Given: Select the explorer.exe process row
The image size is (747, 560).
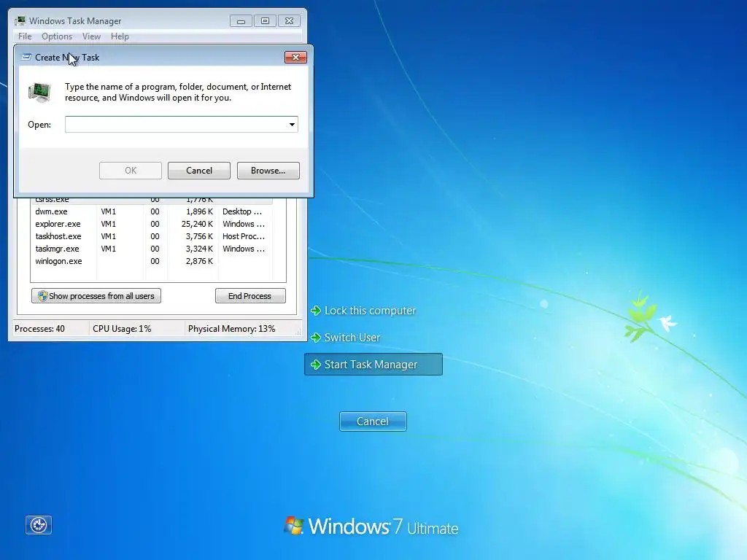Looking at the screenshot, I should [152, 224].
